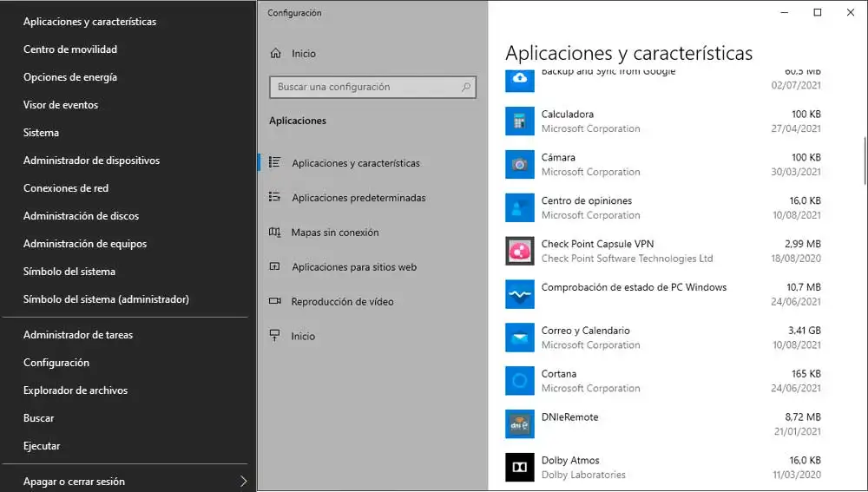Minimize the Configuración window

click(784, 12)
